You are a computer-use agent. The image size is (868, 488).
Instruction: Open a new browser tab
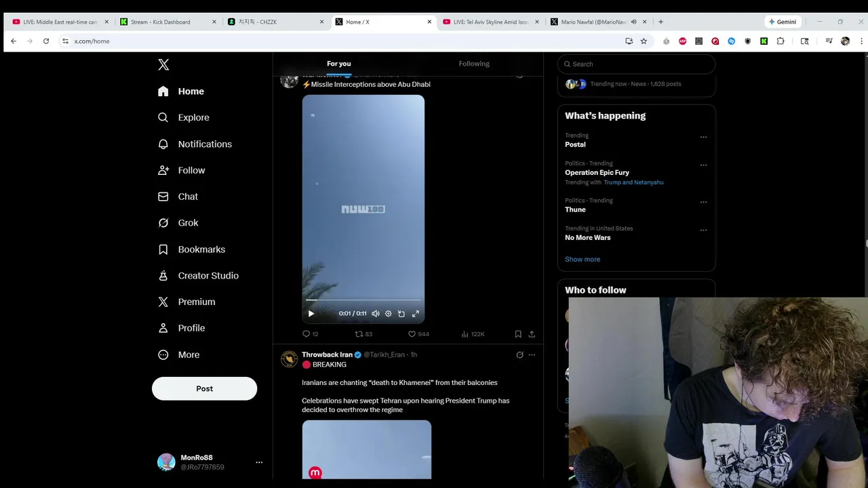(x=660, y=22)
